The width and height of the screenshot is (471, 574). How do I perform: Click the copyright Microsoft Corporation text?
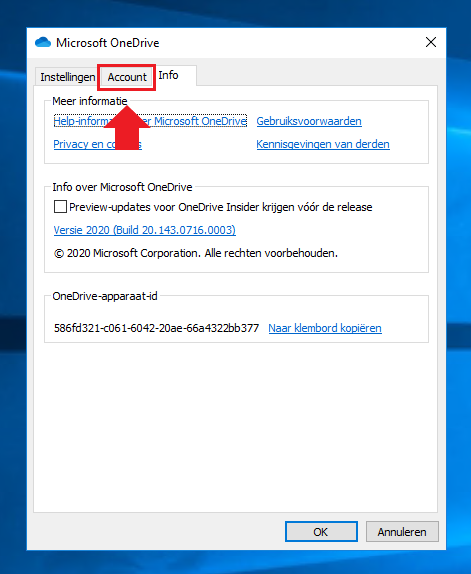click(x=196, y=253)
